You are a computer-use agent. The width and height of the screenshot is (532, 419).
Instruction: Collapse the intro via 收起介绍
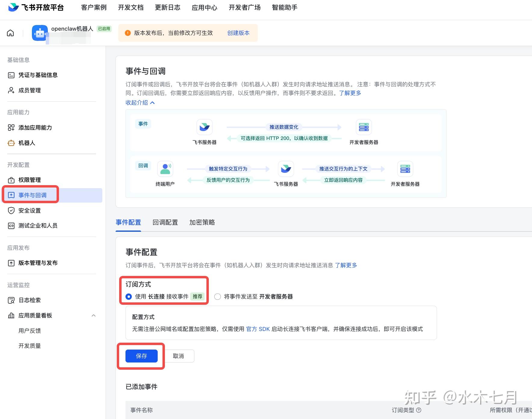(140, 103)
